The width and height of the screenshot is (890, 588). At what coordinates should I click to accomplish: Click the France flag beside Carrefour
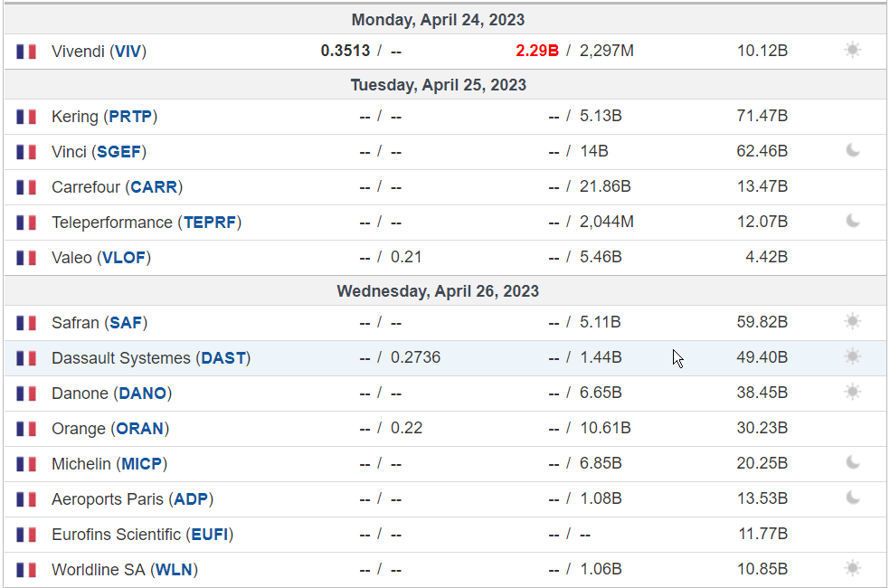click(x=26, y=187)
